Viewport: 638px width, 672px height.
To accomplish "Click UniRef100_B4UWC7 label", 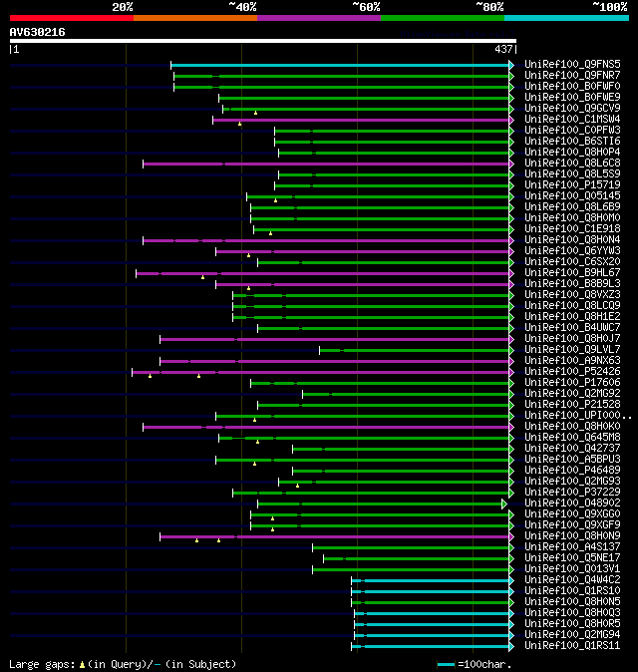I will [x=572, y=327].
